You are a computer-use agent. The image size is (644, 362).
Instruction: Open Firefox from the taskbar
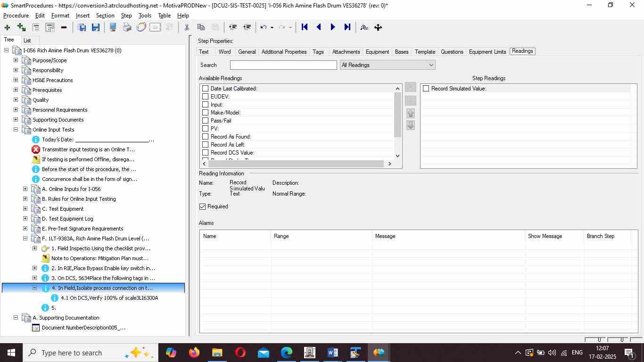coord(194,353)
